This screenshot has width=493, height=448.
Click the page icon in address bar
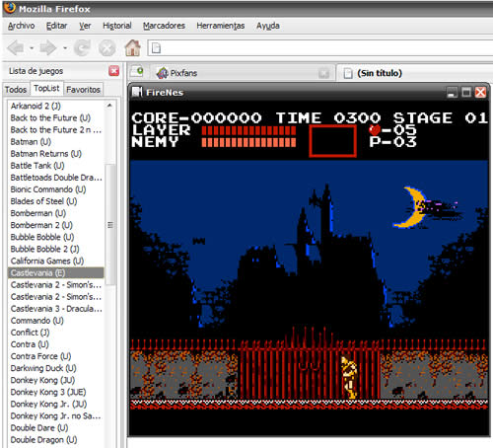157,48
